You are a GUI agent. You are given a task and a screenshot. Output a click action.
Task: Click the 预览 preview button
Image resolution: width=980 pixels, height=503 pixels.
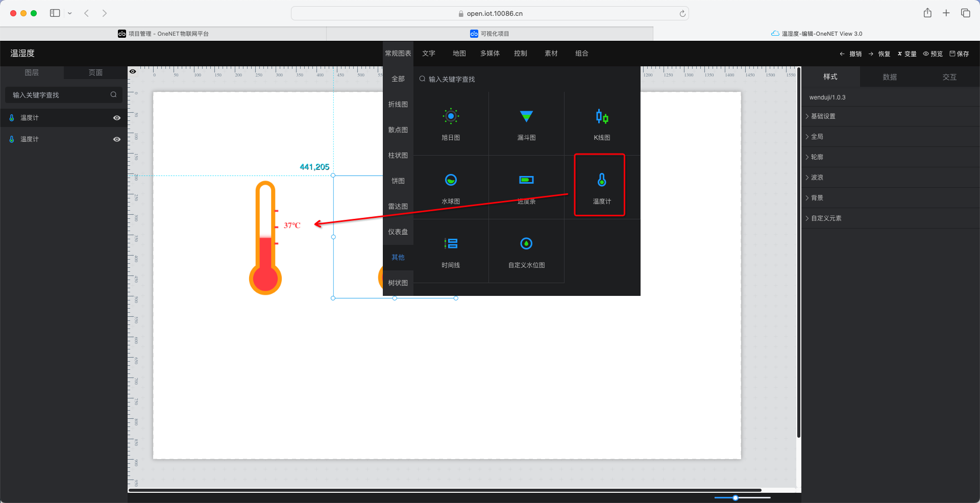click(933, 54)
